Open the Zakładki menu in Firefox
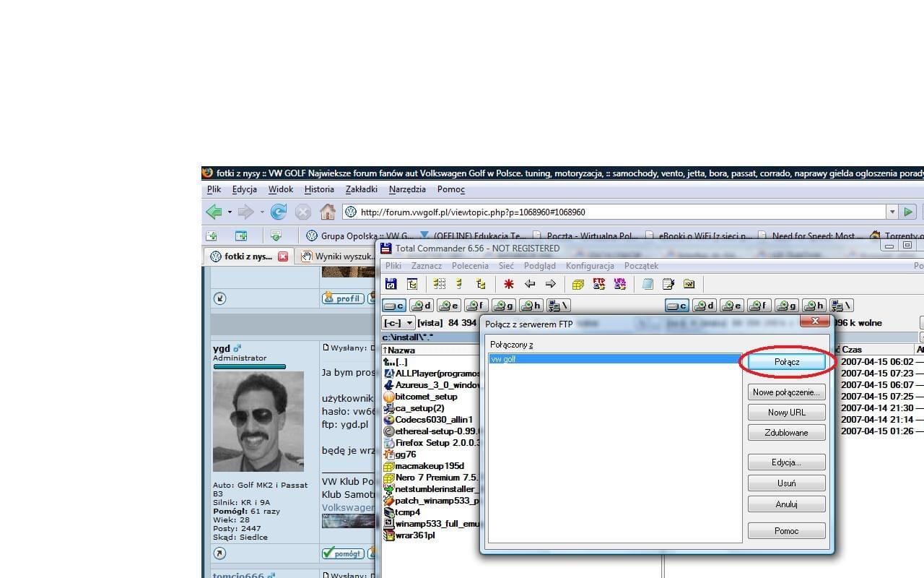The width and height of the screenshot is (924, 578). (x=362, y=189)
